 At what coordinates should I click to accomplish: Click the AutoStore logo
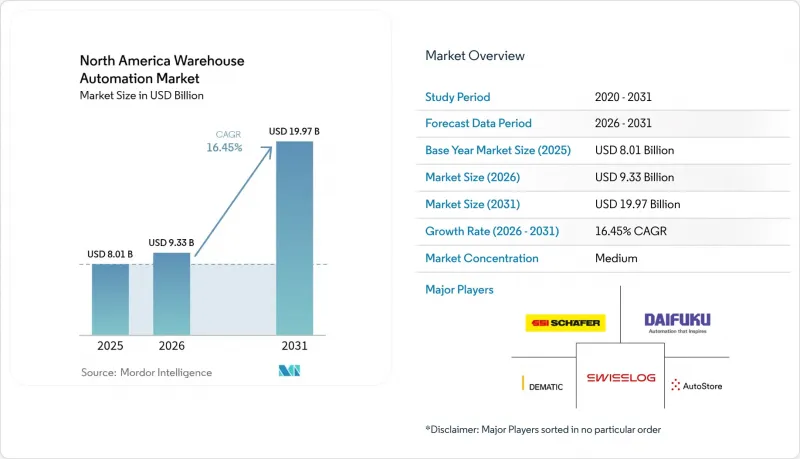pyautogui.click(x=696, y=386)
